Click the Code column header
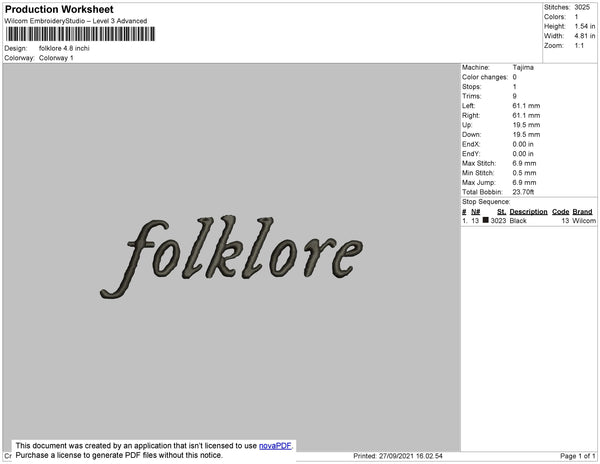 tap(561, 212)
